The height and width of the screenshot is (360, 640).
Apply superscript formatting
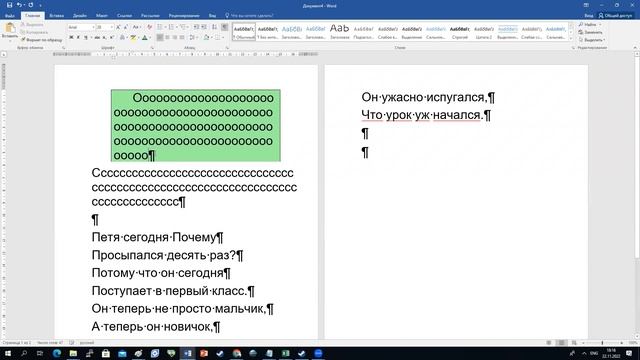click(x=112, y=37)
